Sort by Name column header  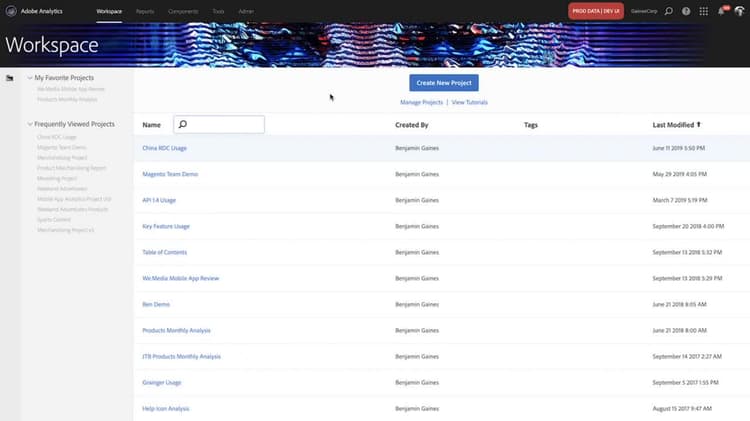[152, 125]
